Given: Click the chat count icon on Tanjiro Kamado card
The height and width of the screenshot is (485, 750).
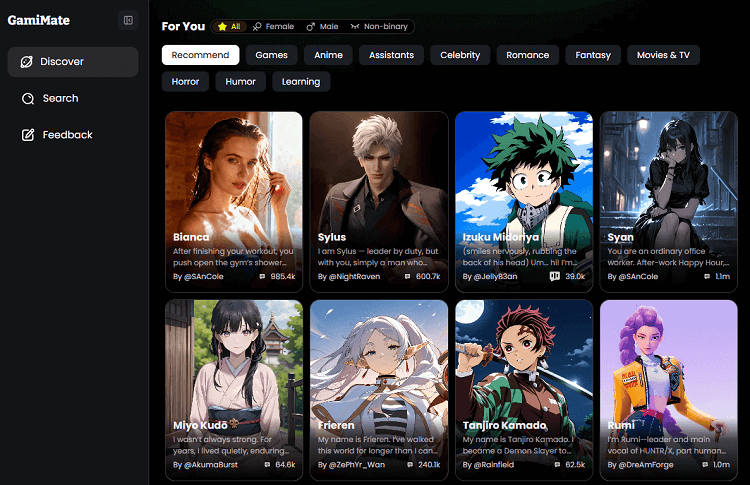Looking at the screenshot, I should point(557,465).
